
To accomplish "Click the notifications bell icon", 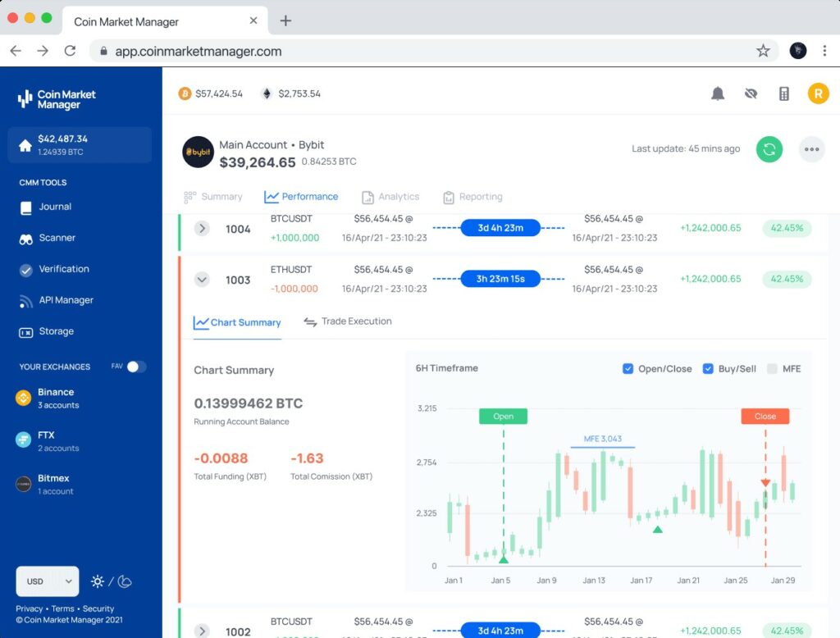I will 718,93.
